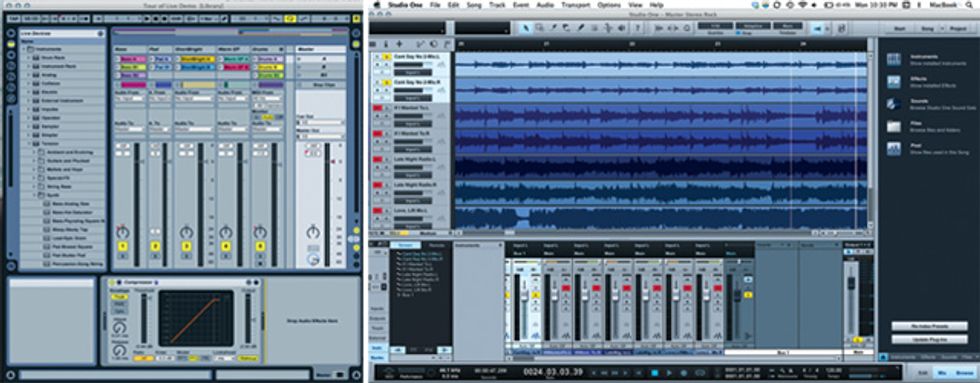Expand the Drum Rack tree item
The image size is (980, 383).
[x=28, y=57]
